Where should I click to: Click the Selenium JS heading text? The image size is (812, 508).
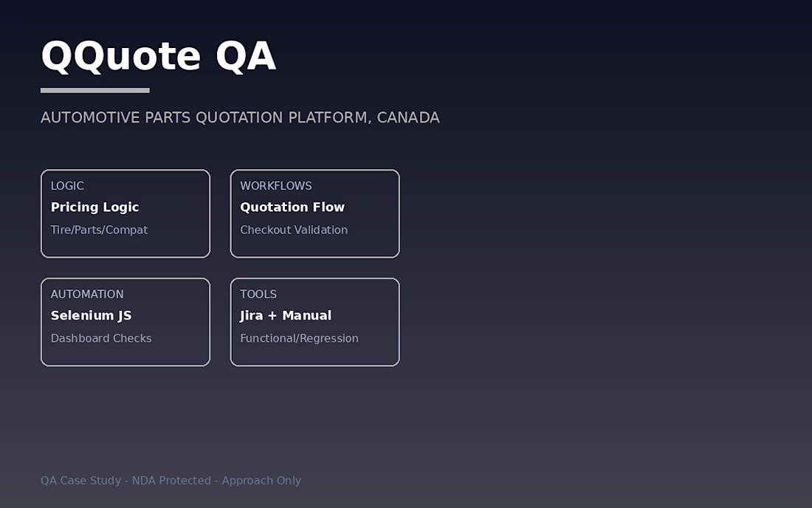point(91,315)
